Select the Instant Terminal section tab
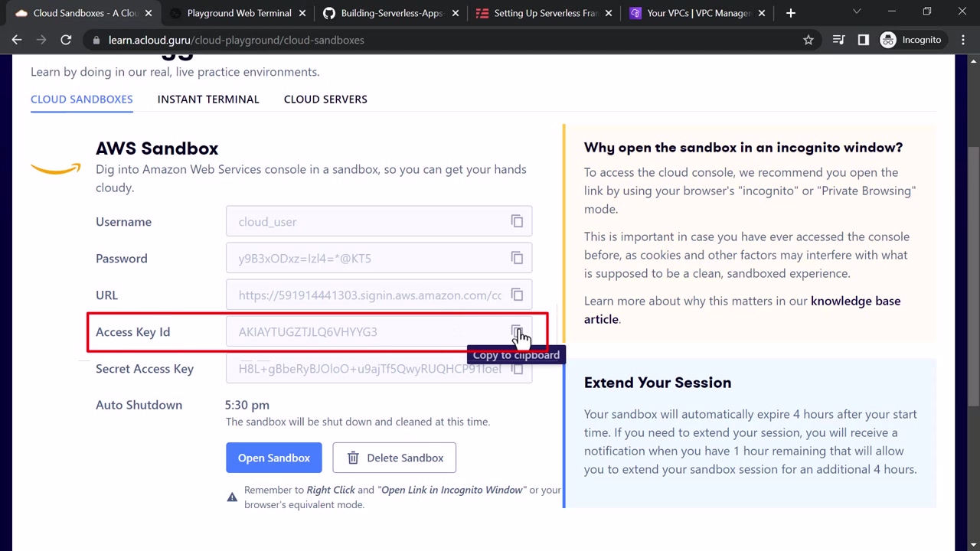Screen dimensions: 980x551 pos(208,99)
